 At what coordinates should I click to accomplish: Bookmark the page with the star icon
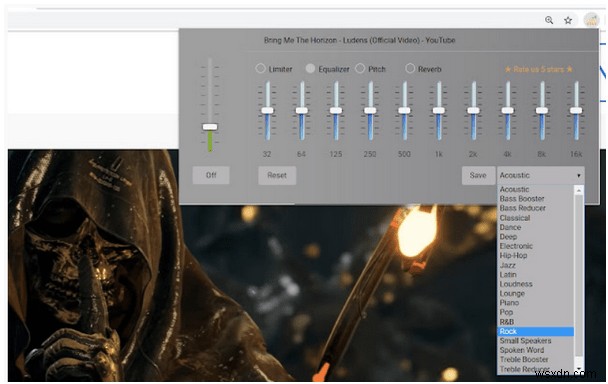coord(568,20)
